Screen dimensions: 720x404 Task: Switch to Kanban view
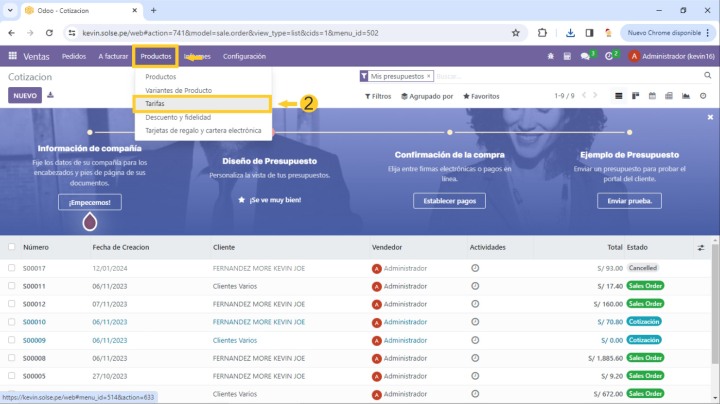pos(636,96)
